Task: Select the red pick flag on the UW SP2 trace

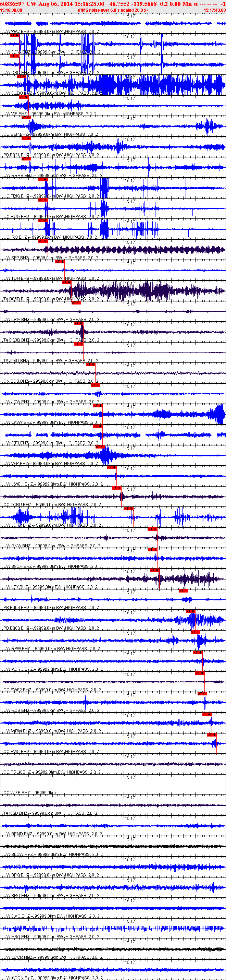Action: click(x=42, y=241)
